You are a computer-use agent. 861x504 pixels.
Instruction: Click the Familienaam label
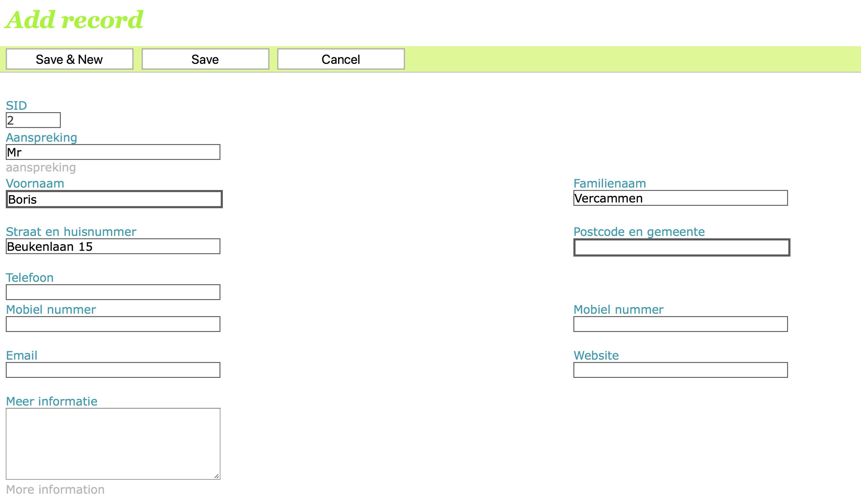[609, 184]
